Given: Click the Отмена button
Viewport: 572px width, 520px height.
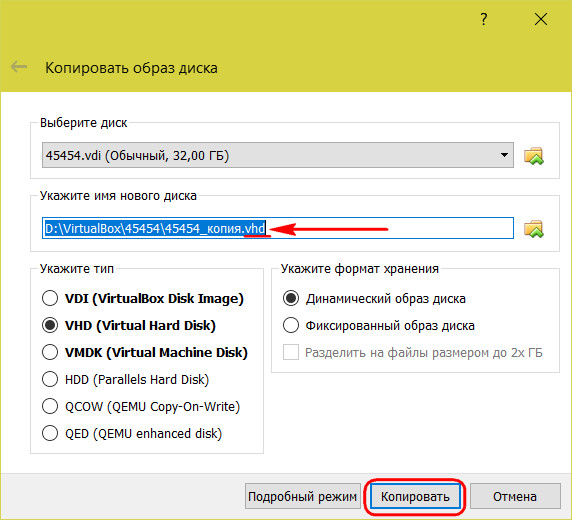Looking at the screenshot, I should (515, 496).
